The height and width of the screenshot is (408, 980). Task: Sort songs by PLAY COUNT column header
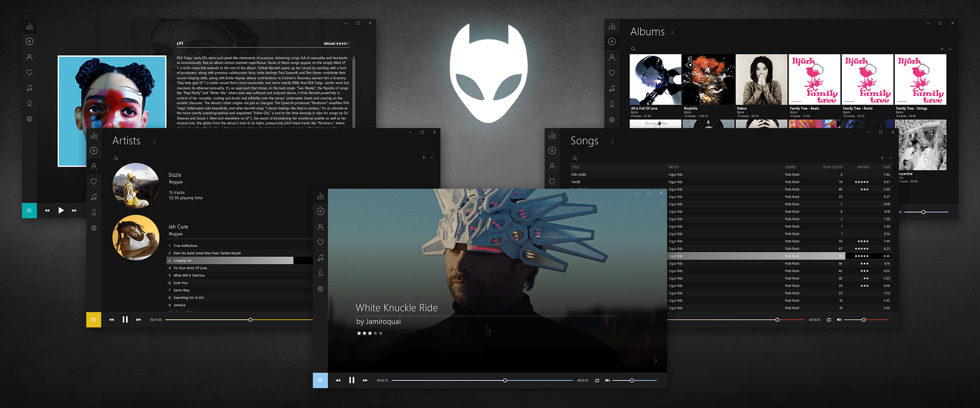833,167
